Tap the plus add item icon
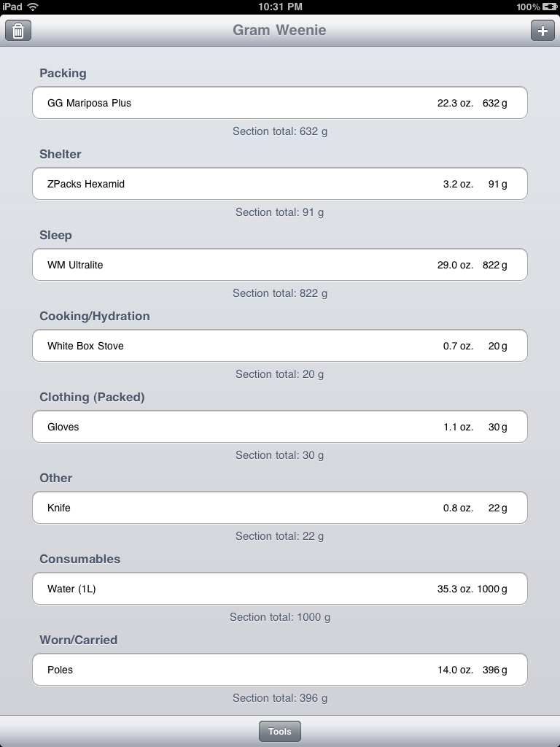Image resolution: width=560 pixels, height=747 pixels. click(x=542, y=31)
